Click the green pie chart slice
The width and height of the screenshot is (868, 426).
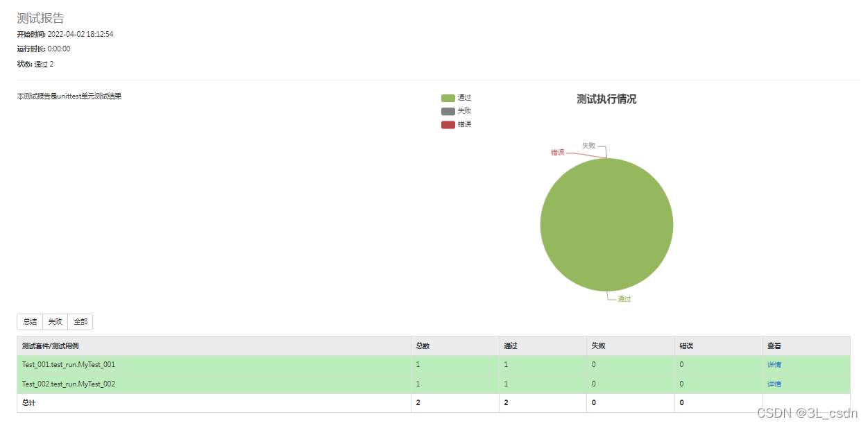(606, 224)
